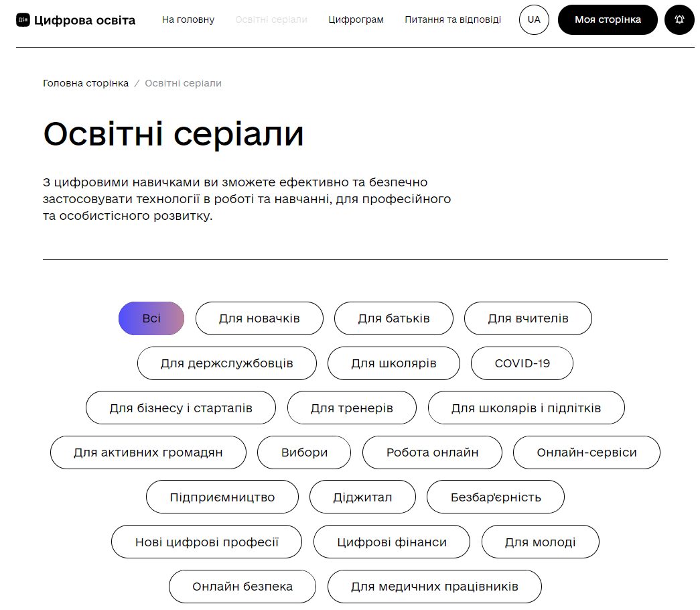Choose the Вибори filter chip

click(x=304, y=452)
